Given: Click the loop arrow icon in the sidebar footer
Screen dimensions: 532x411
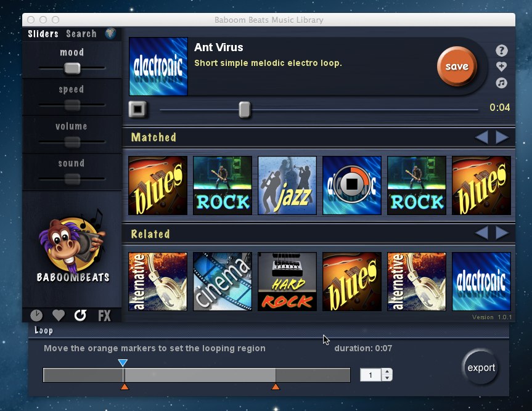Looking at the screenshot, I should point(80,315).
